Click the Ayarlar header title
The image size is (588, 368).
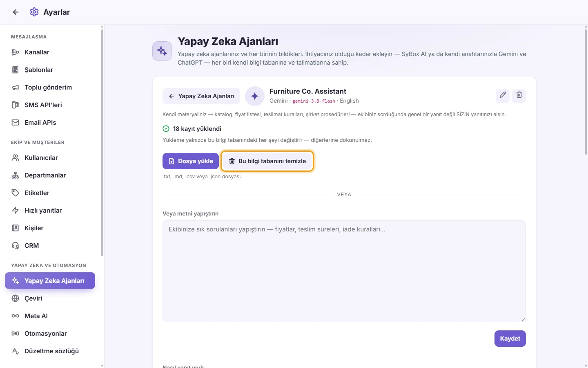(57, 12)
